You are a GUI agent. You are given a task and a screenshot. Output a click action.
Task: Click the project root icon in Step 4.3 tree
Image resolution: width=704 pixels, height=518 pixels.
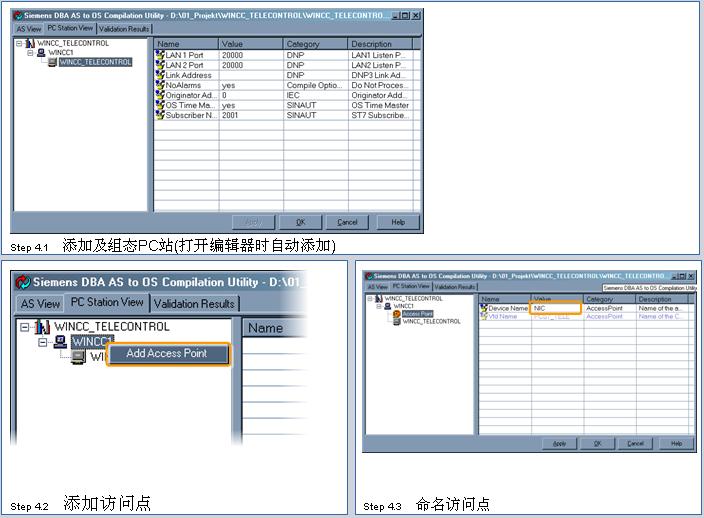click(378, 299)
